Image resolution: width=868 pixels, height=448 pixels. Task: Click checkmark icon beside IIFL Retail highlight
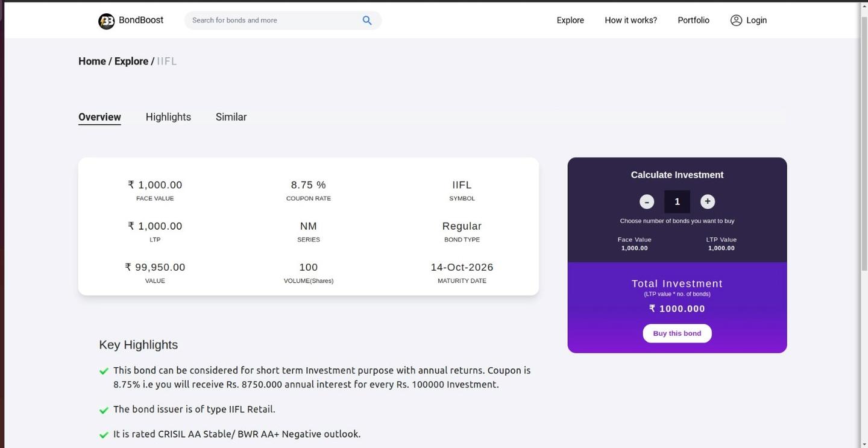[104, 410]
